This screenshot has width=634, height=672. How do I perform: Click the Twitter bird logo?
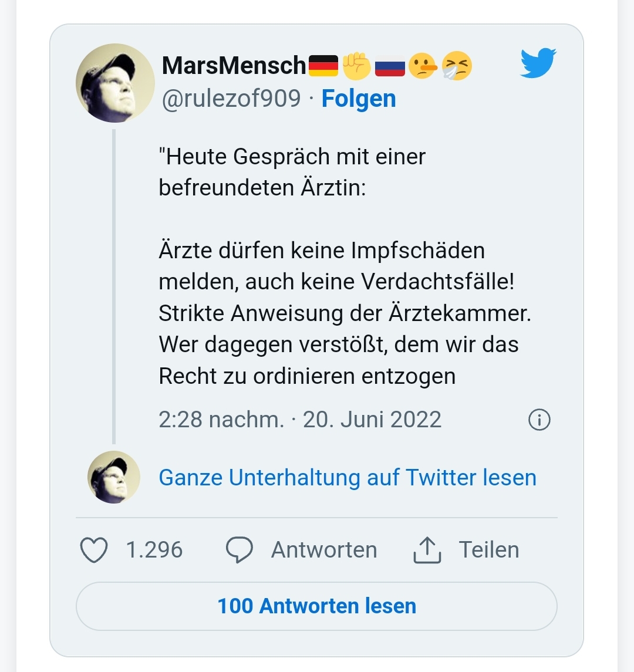coord(538,63)
